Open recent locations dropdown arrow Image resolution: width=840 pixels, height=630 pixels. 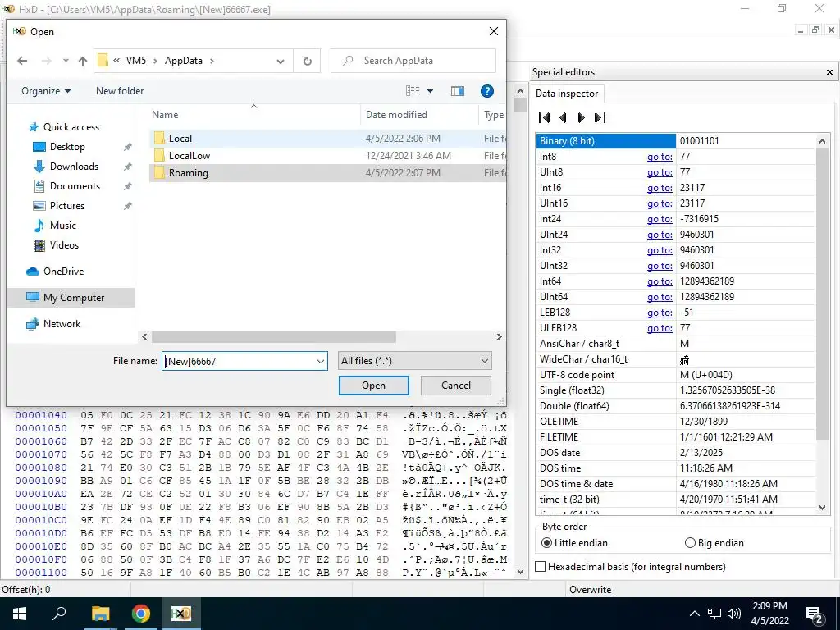(x=66, y=61)
